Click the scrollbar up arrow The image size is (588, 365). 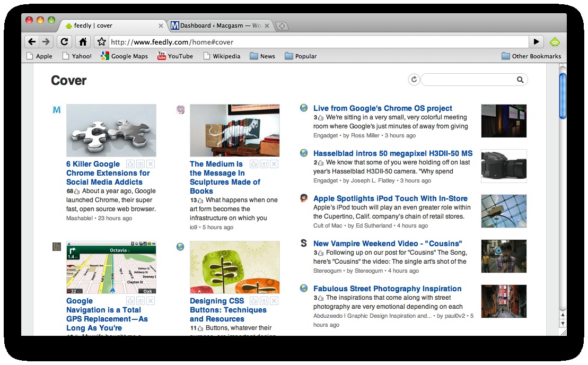click(x=563, y=315)
